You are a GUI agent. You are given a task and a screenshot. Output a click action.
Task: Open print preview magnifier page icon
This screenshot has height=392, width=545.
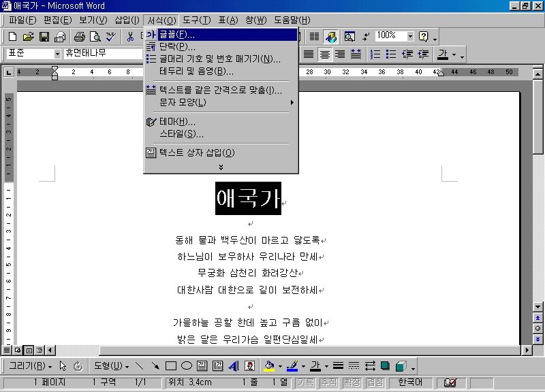click(95, 37)
